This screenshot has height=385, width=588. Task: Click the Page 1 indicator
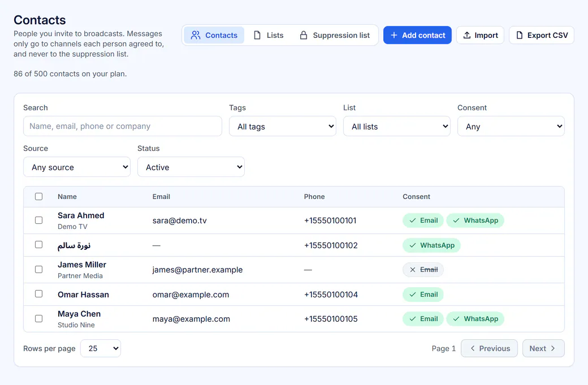pyautogui.click(x=444, y=349)
